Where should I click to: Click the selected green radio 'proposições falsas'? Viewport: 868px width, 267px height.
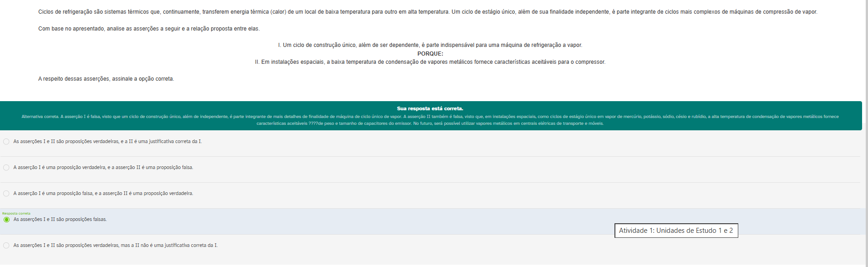[6, 220]
